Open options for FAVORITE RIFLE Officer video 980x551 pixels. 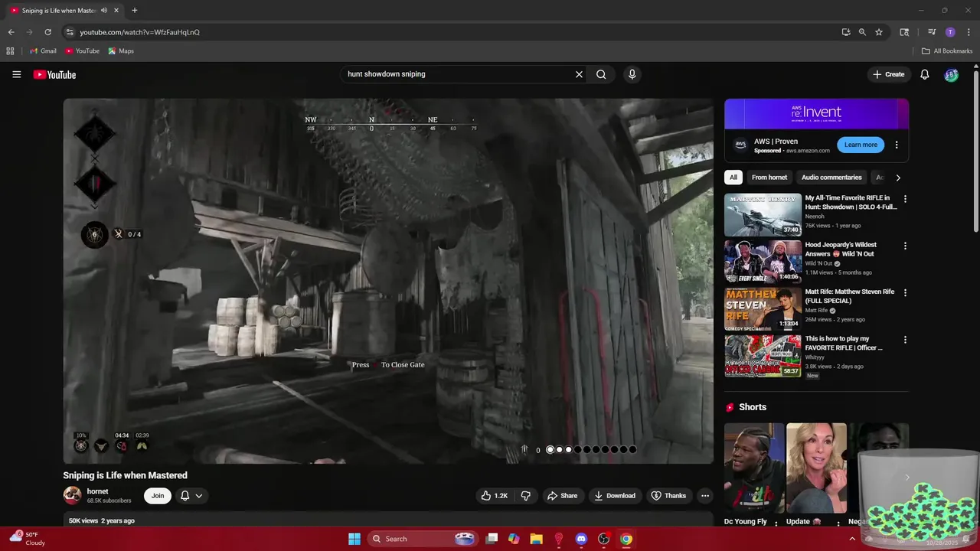[905, 340]
